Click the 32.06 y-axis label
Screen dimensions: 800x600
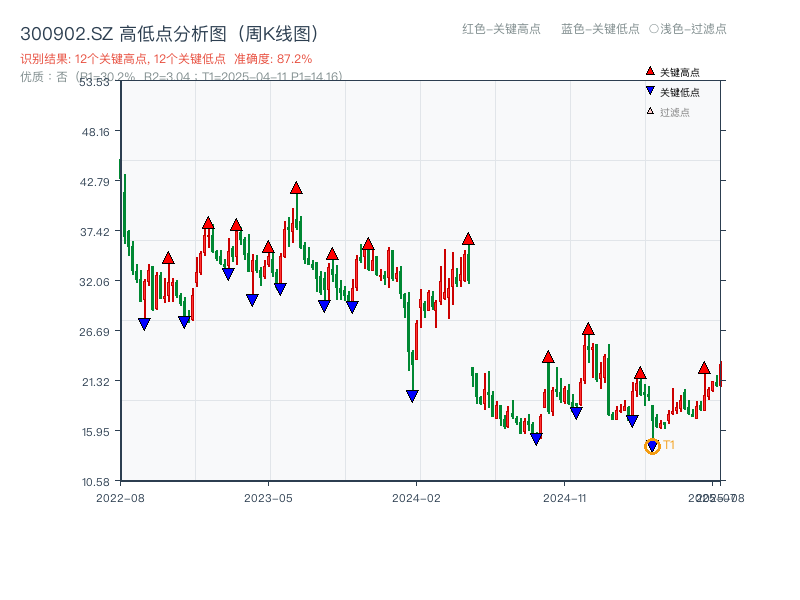(x=95, y=282)
